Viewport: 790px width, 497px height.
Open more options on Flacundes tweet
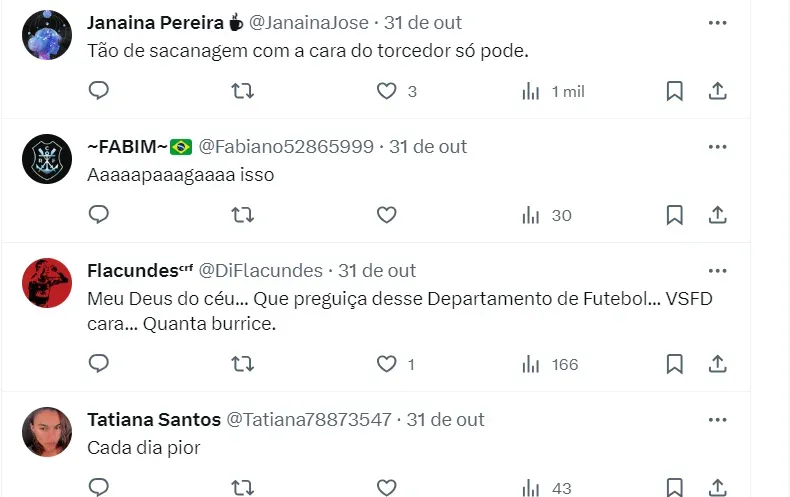coord(717,270)
